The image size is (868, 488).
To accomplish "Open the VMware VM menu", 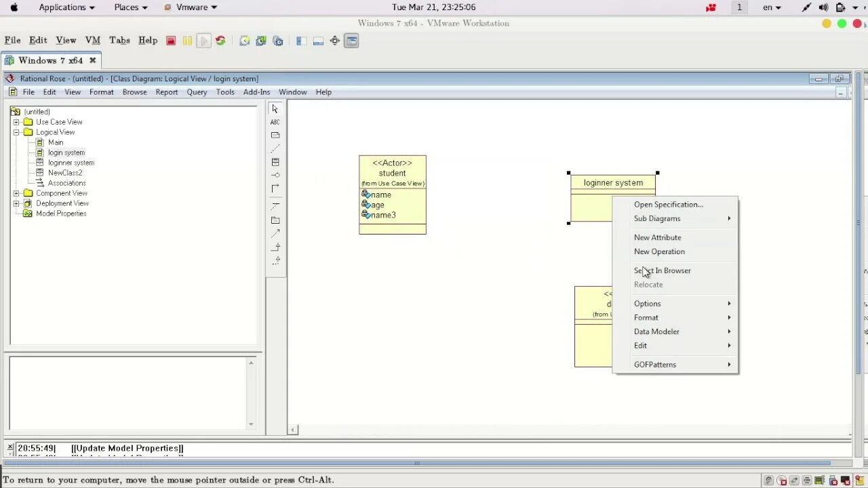I will (92, 41).
